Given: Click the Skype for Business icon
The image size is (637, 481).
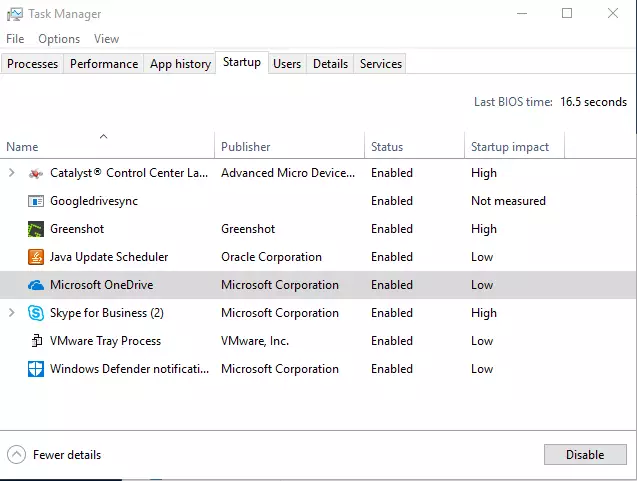Looking at the screenshot, I should 36,313.
